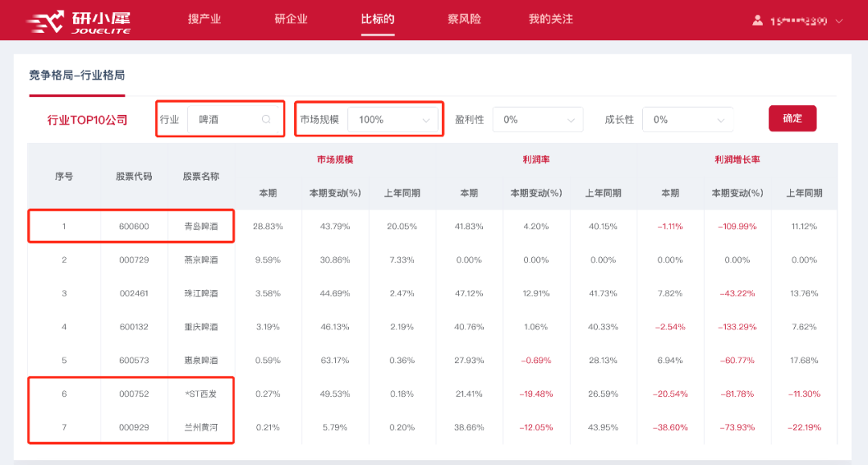The height and width of the screenshot is (465, 868).
Task: Click stock code 000752
Action: (134, 394)
